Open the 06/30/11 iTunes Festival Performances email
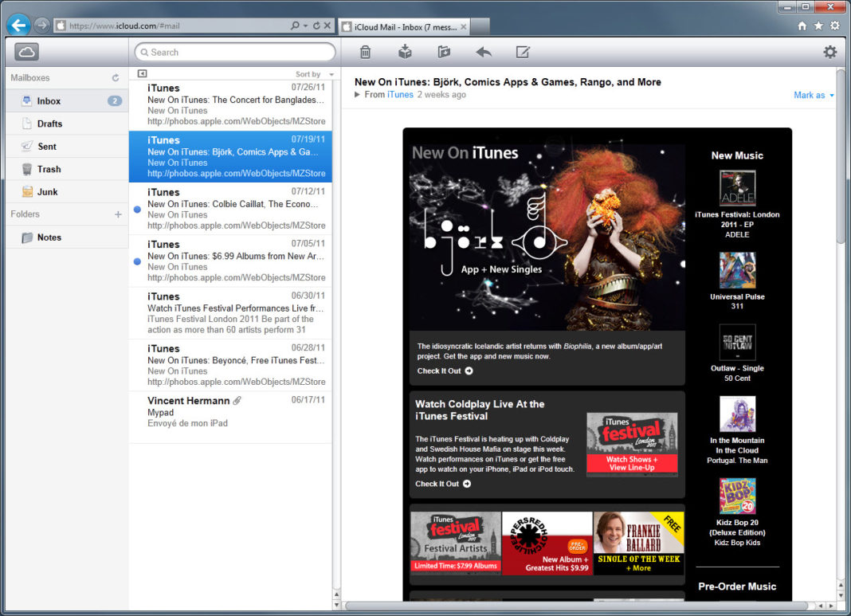This screenshot has width=851, height=616. [230, 312]
